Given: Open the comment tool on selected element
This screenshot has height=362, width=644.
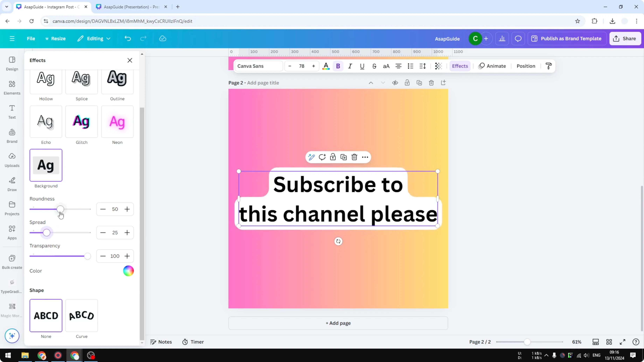Looking at the screenshot, I should click(x=322, y=157).
